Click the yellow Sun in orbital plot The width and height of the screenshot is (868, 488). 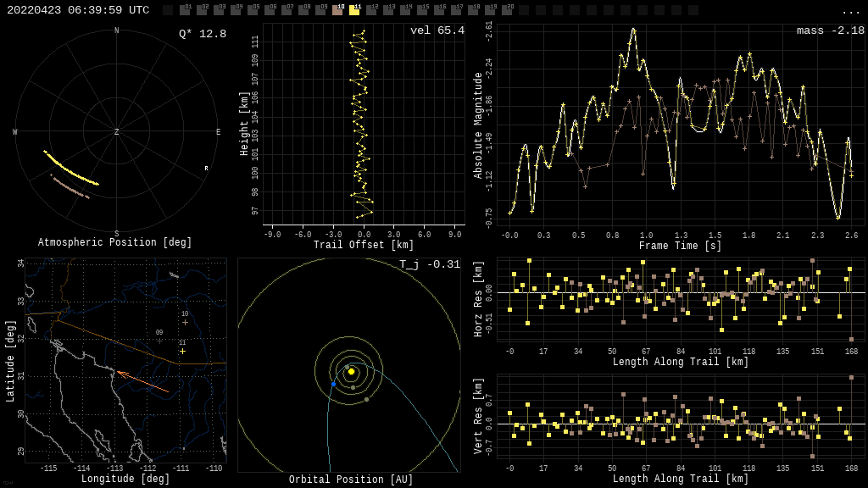coord(351,372)
